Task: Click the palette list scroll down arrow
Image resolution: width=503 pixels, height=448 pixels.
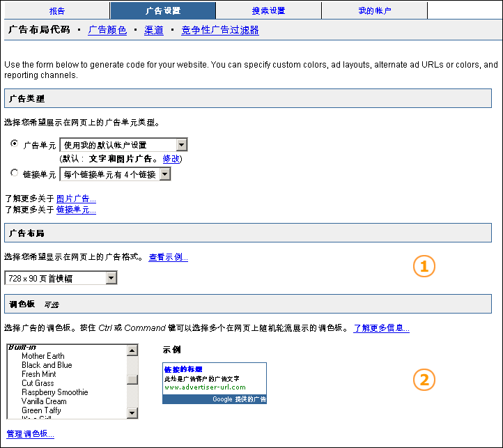Action: [132, 413]
